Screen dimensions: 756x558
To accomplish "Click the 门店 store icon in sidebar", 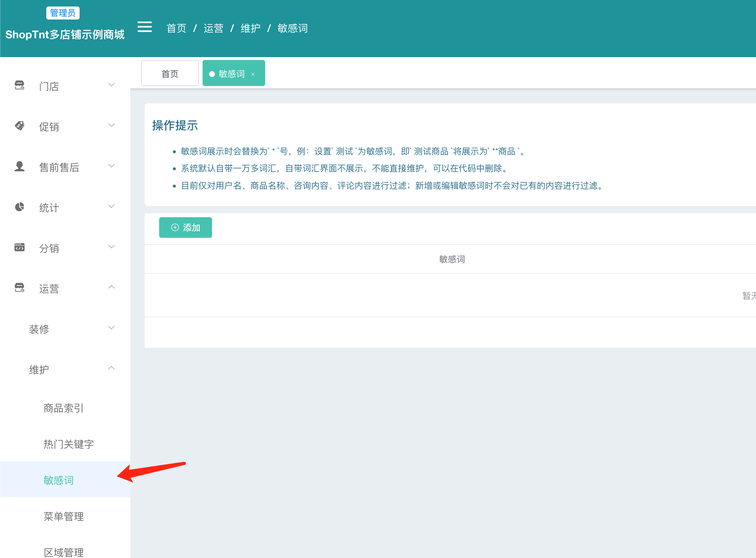I will click(20, 85).
